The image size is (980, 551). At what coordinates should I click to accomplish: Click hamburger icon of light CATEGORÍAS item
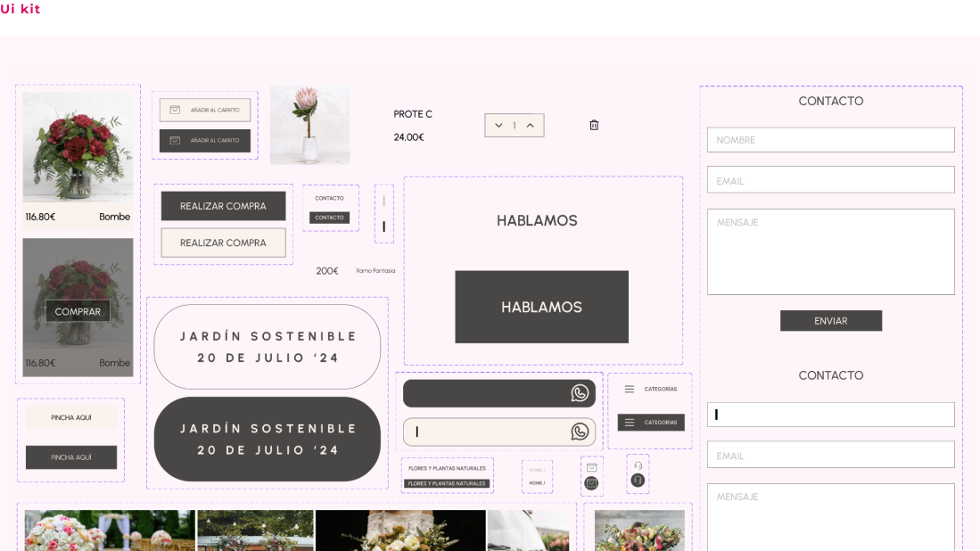click(x=630, y=389)
